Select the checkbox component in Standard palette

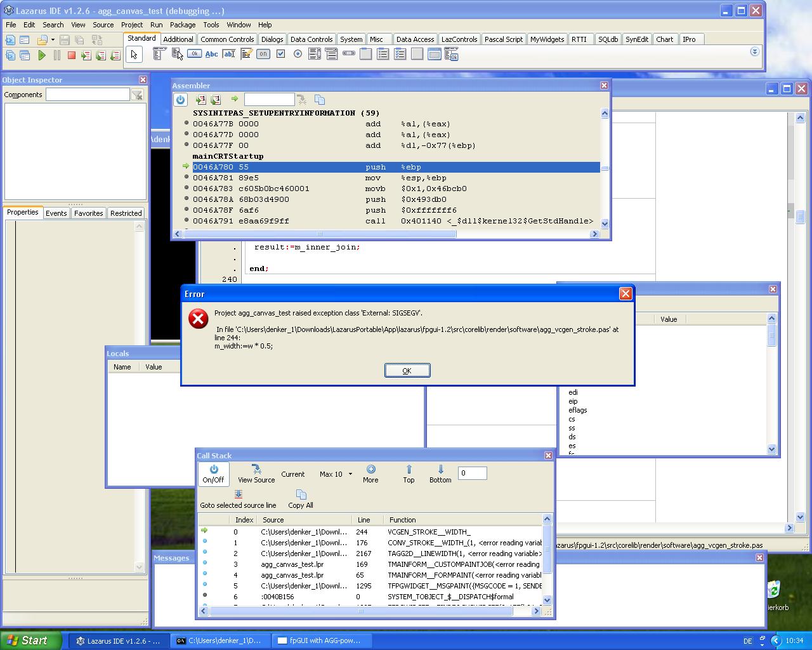click(280, 54)
